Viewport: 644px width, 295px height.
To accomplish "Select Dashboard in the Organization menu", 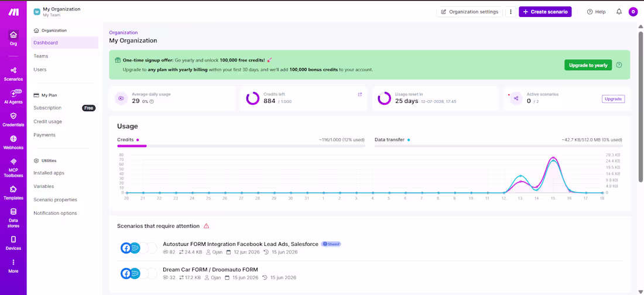I will (x=64, y=43).
